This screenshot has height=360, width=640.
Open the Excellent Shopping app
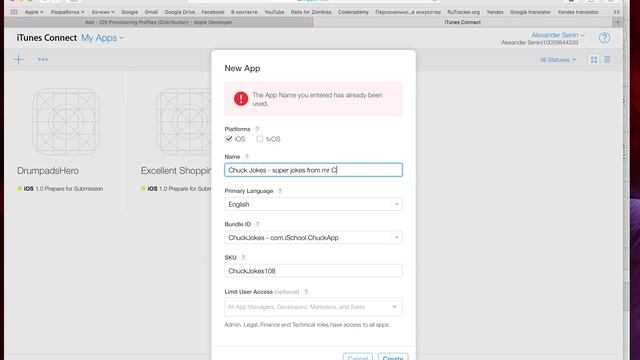176,171
